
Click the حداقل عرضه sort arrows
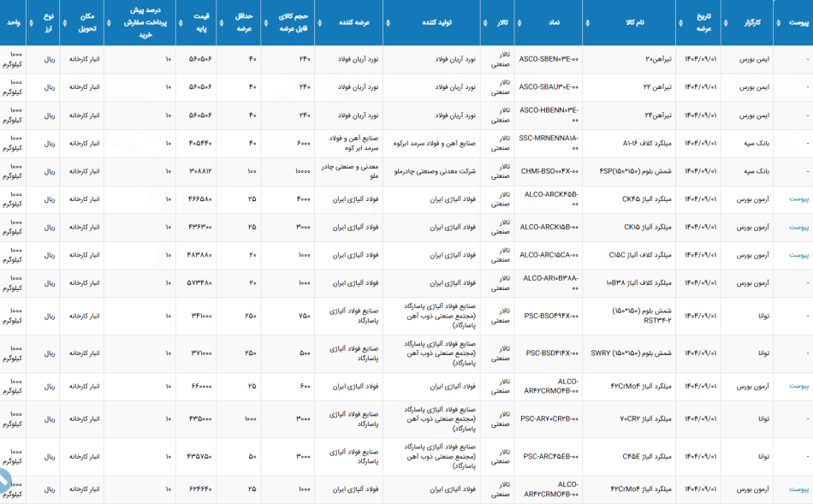(x=222, y=23)
